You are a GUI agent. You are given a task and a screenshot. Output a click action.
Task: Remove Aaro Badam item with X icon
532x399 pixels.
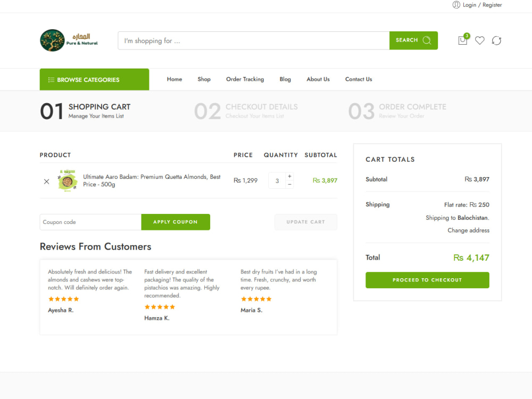click(46, 181)
